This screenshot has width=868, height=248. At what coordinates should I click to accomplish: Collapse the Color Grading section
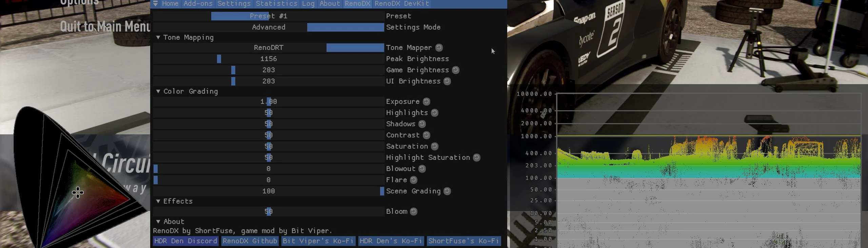point(158,91)
